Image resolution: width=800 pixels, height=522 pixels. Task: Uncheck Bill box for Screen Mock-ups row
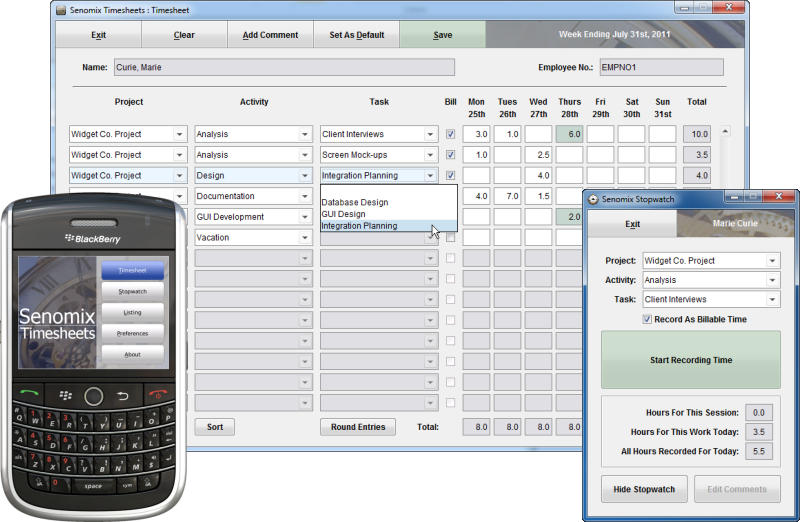click(451, 155)
